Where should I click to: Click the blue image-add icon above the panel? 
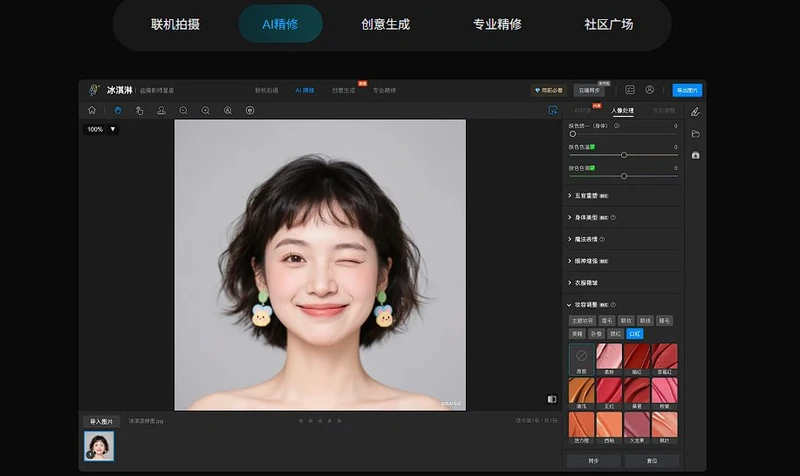(x=553, y=110)
